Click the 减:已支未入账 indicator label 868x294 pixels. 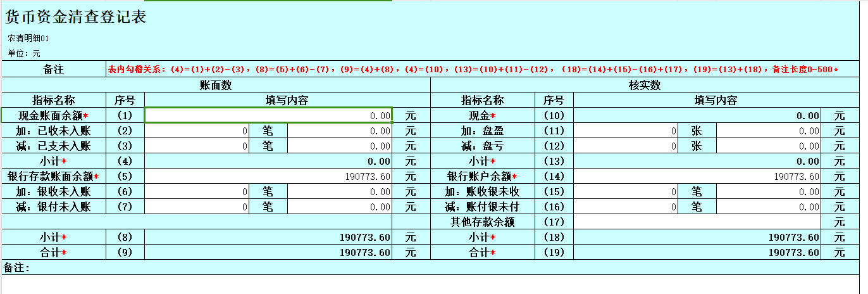click(54, 146)
